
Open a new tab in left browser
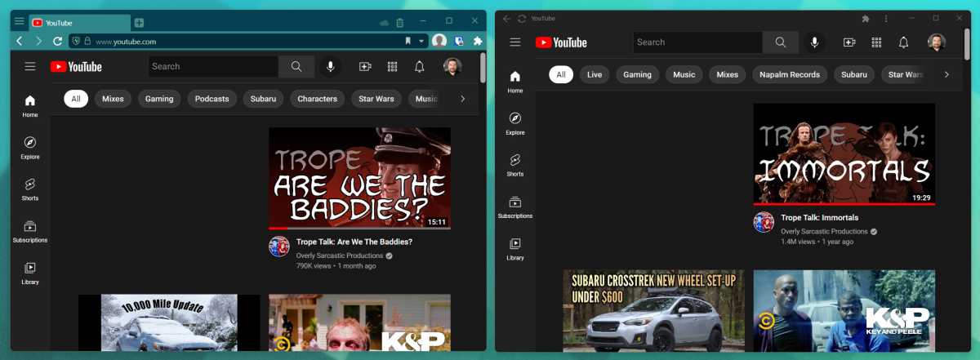pyautogui.click(x=139, y=23)
